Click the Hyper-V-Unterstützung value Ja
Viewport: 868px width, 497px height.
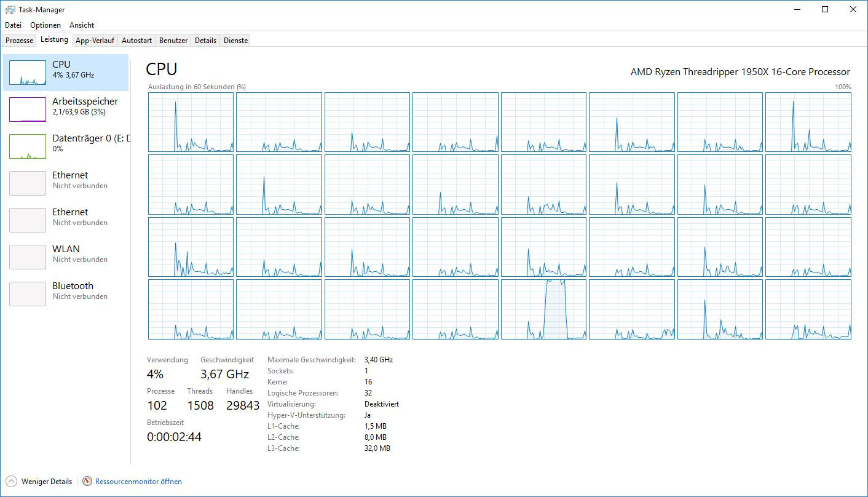coord(367,415)
